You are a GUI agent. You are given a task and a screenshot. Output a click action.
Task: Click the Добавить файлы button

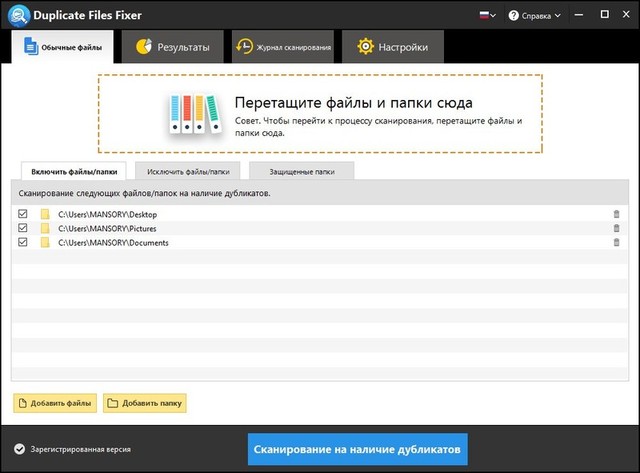pos(55,403)
